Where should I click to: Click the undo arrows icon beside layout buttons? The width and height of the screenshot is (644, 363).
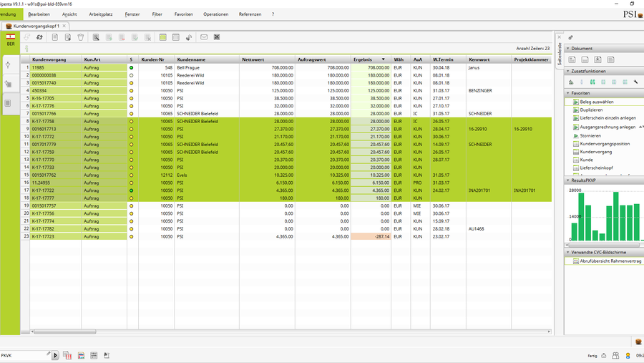188,37
